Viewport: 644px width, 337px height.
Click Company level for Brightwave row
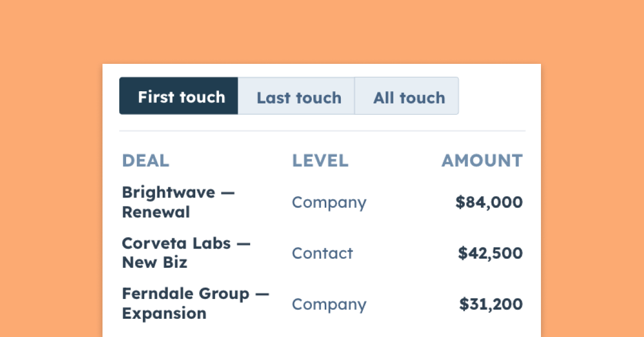pyautogui.click(x=329, y=203)
